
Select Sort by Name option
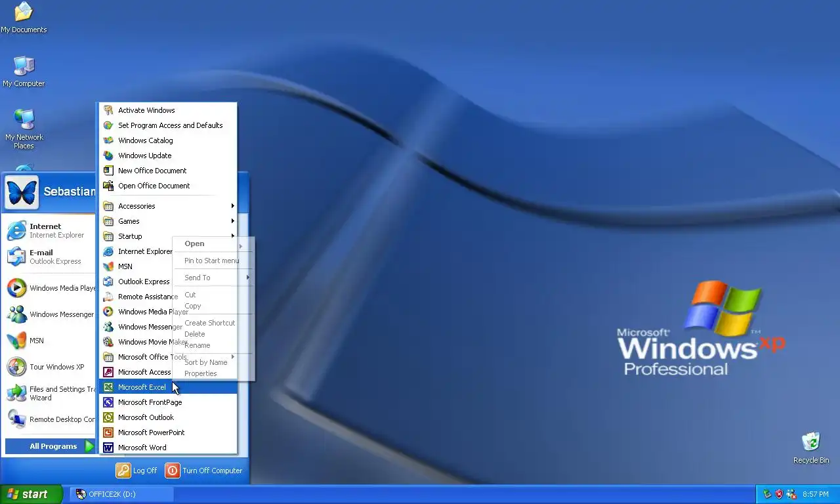coord(206,362)
